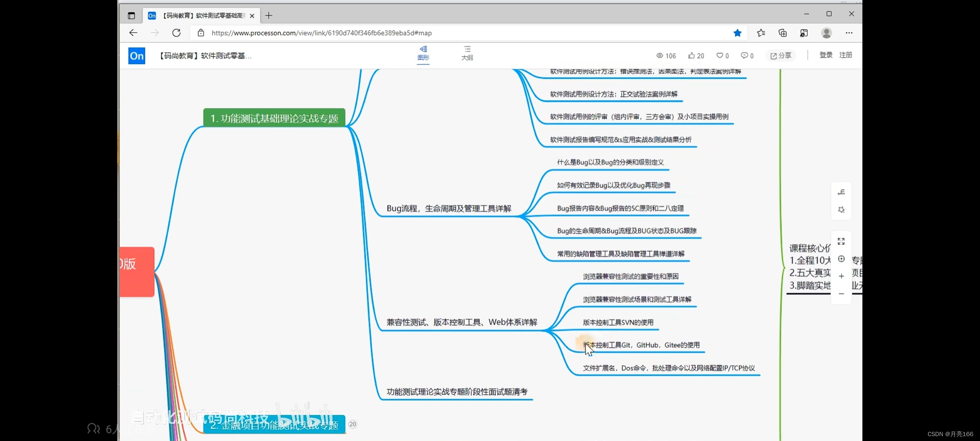The image size is (980, 441).
Task: Open the browser collections icon
Action: point(782,33)
